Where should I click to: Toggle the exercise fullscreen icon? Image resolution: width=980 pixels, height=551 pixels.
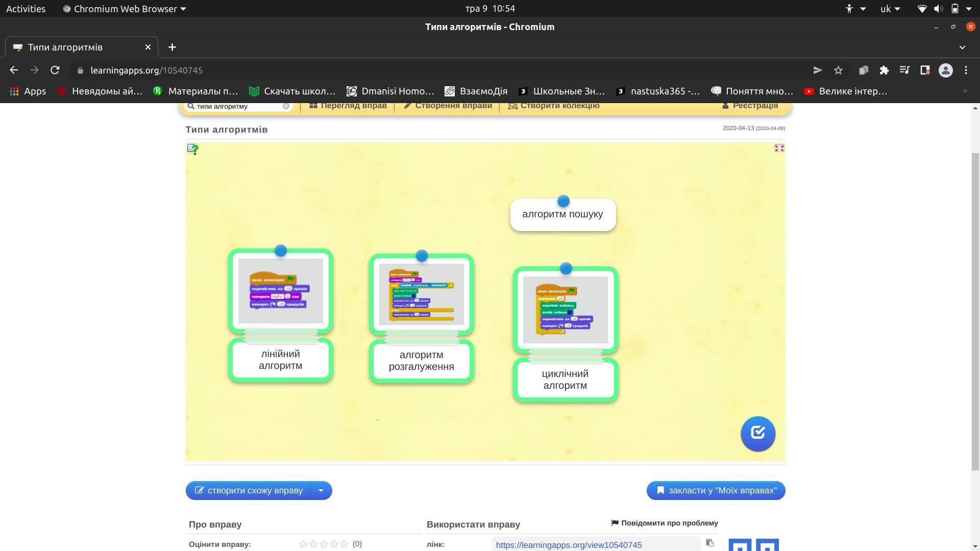click(x=779, y=148)
